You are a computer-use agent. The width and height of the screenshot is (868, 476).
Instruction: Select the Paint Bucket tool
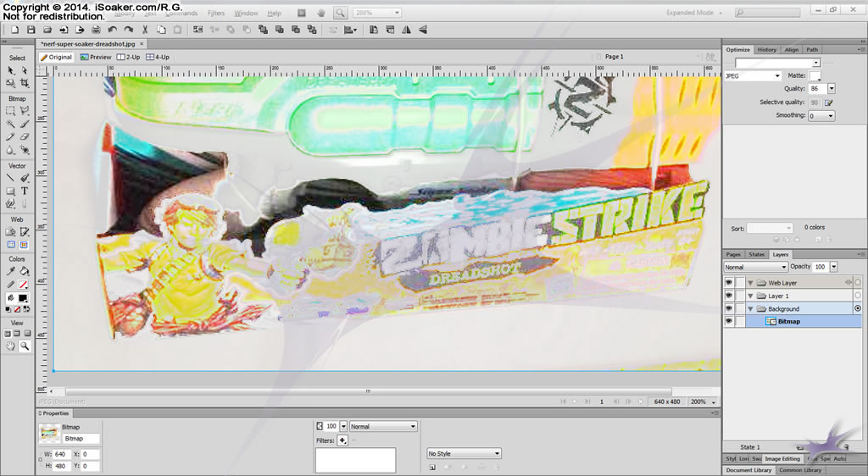(x=25, y=271)
